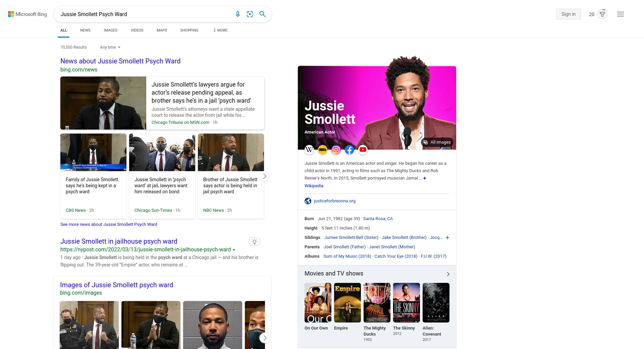Open See more news link
This screenshot has height=349, width=644.
[109, 225]
